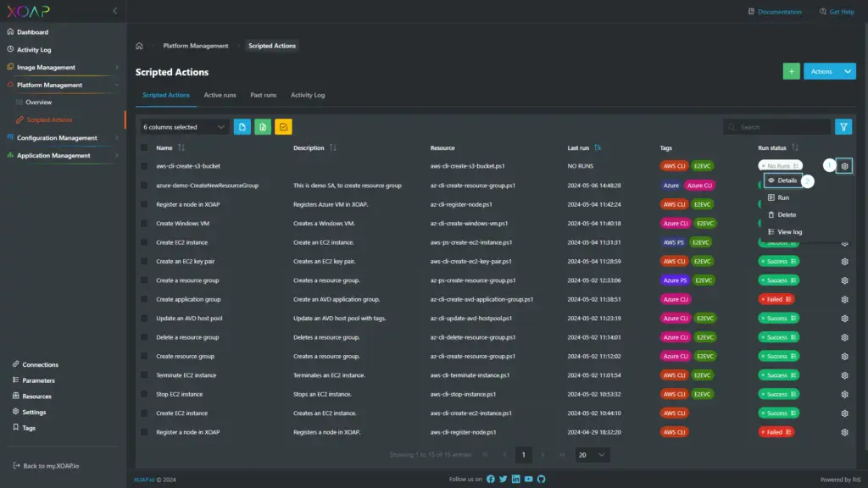Click Platform Management breadcrumb
Image resolution: width=868 pixels, height=488 pixels.
click(x=196, y=46)
